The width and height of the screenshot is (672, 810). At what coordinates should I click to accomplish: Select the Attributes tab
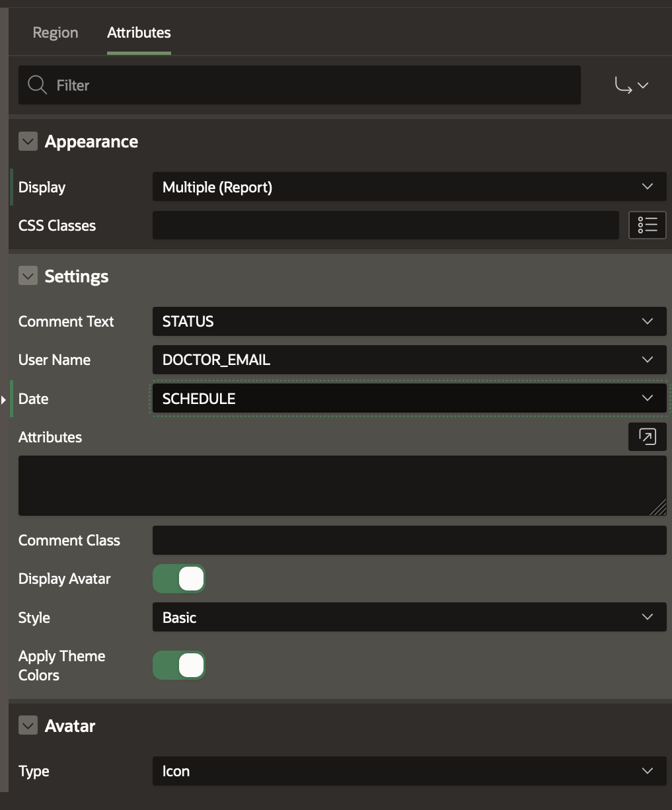[139, 33]
